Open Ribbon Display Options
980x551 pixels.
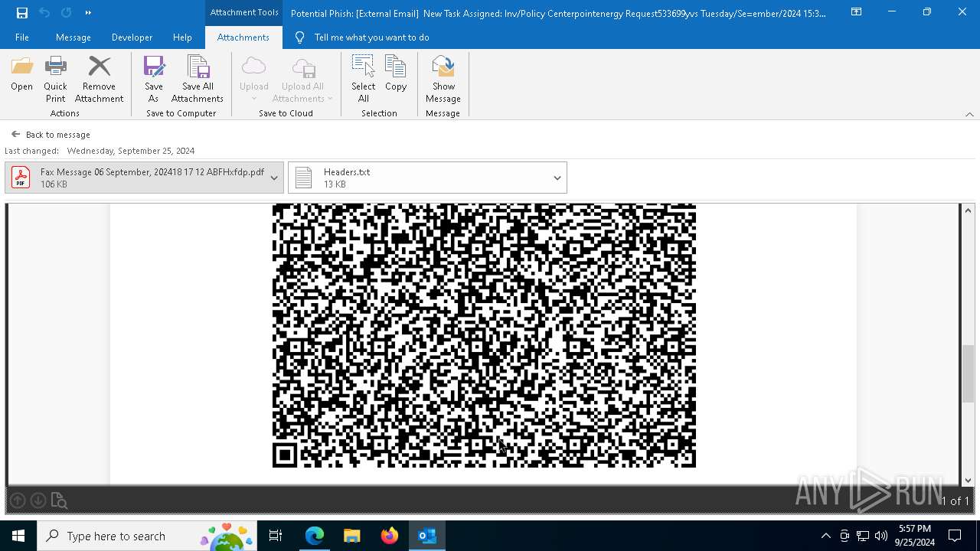857,12
